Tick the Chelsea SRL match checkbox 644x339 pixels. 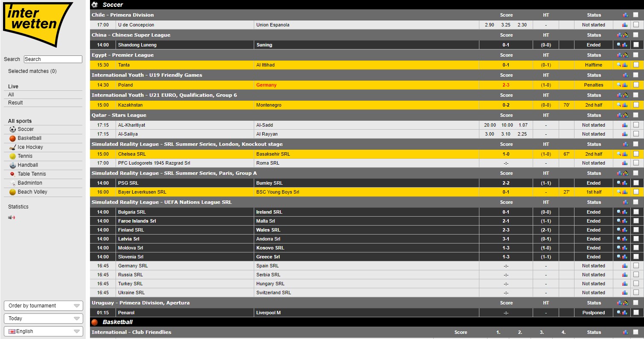[x=636, y=154]
